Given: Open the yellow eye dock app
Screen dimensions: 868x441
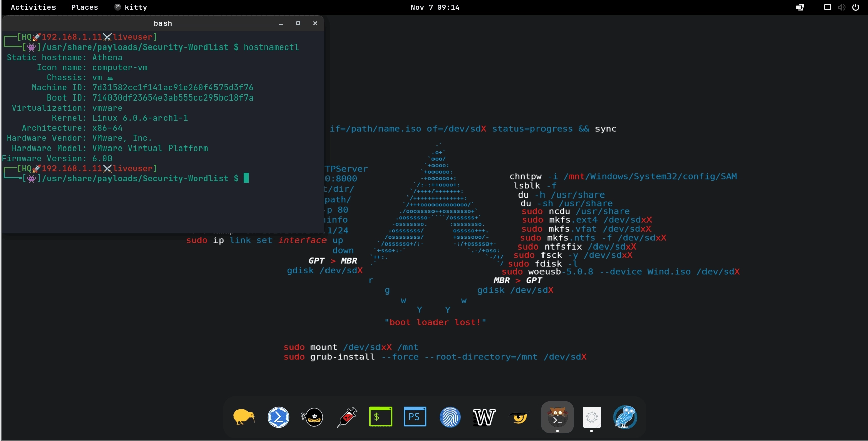Looking at the screenshot, I should (519, 417).
